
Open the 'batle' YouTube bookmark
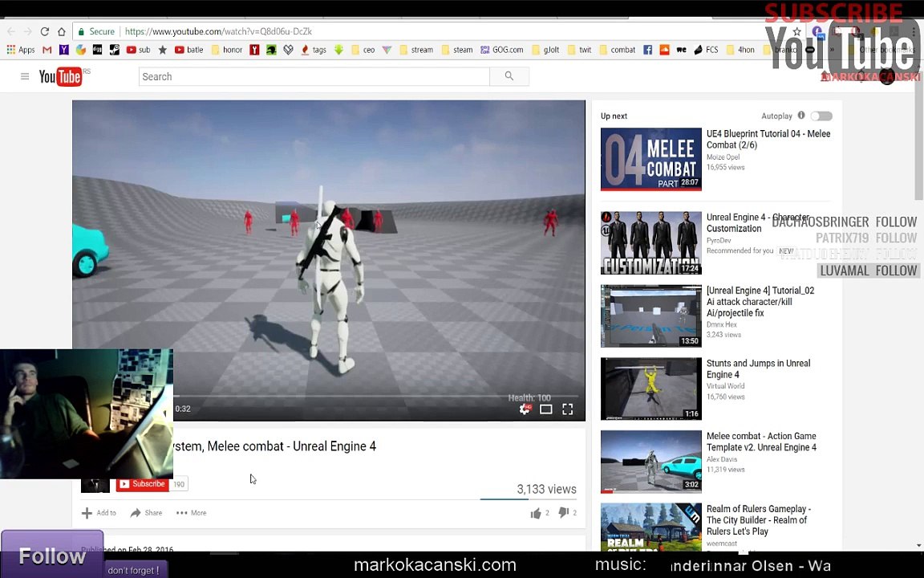[189, 50]
